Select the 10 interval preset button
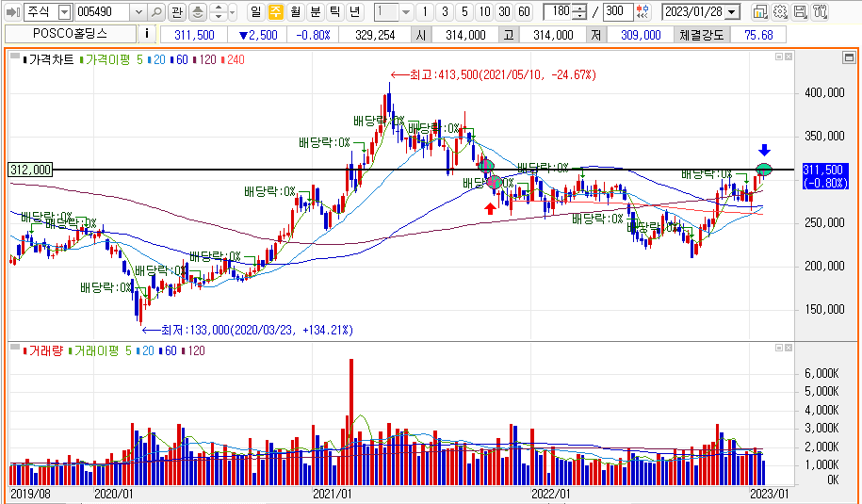This screenshot has height=504, width=862. coord(484,11)
